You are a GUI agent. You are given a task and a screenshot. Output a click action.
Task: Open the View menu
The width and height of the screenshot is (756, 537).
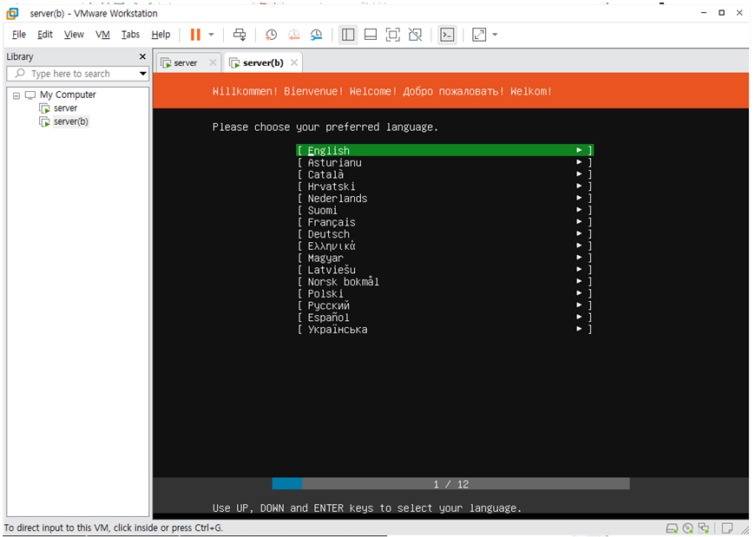[74, 34]
